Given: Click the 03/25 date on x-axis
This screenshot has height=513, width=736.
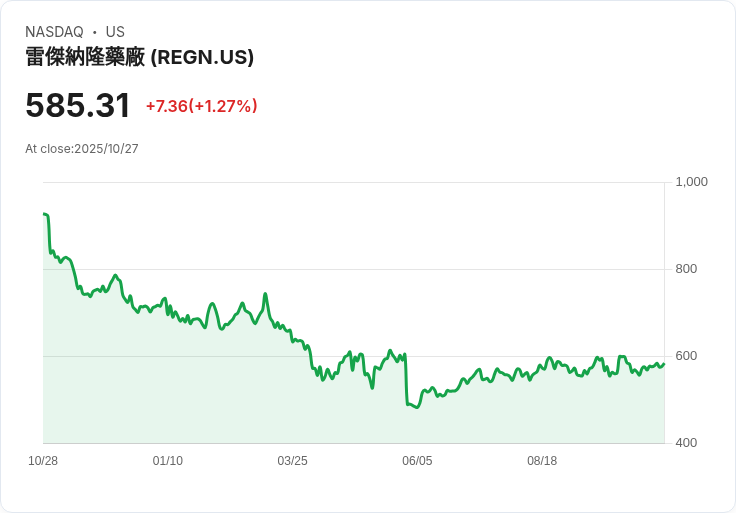Looking at the screenshot, I should (292, 461).
